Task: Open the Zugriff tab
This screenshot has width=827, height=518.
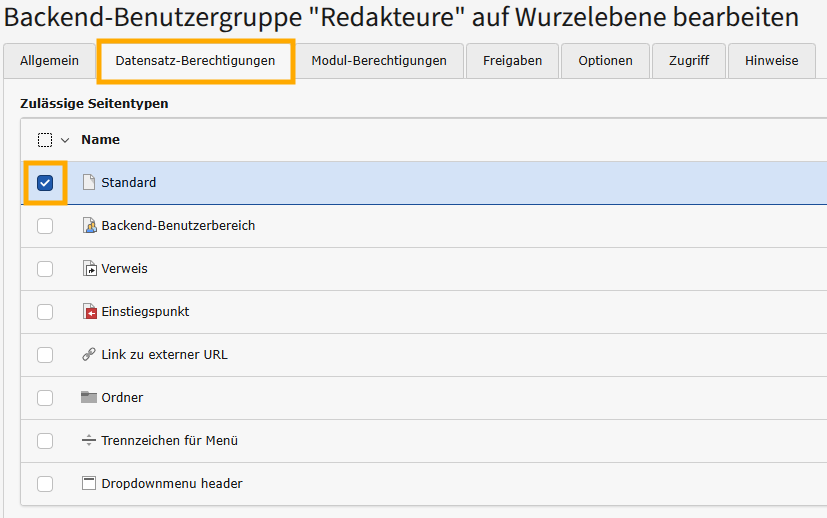Action: [688, 61]
